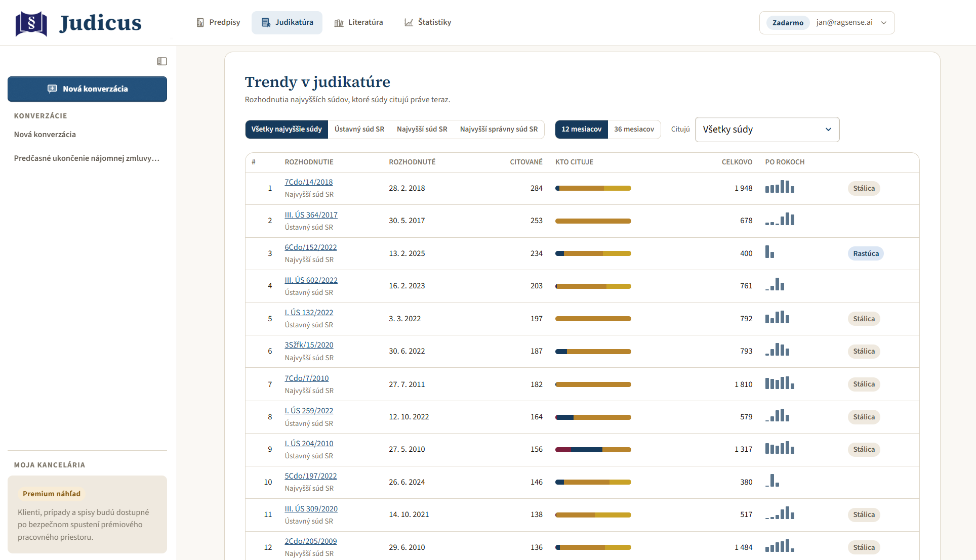Filter by Najvyšší súd SR
The height and width of the screenshot is (560, 976).
click(x=422, y=130)
